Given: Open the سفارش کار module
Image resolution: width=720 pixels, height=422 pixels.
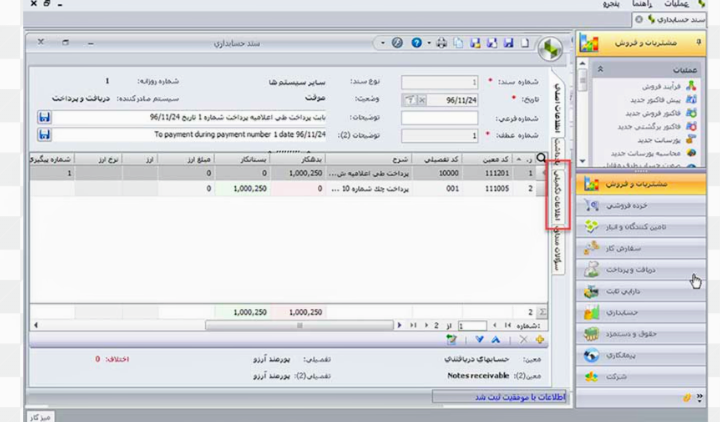Looking at the screenshot, I should (641, 248).
